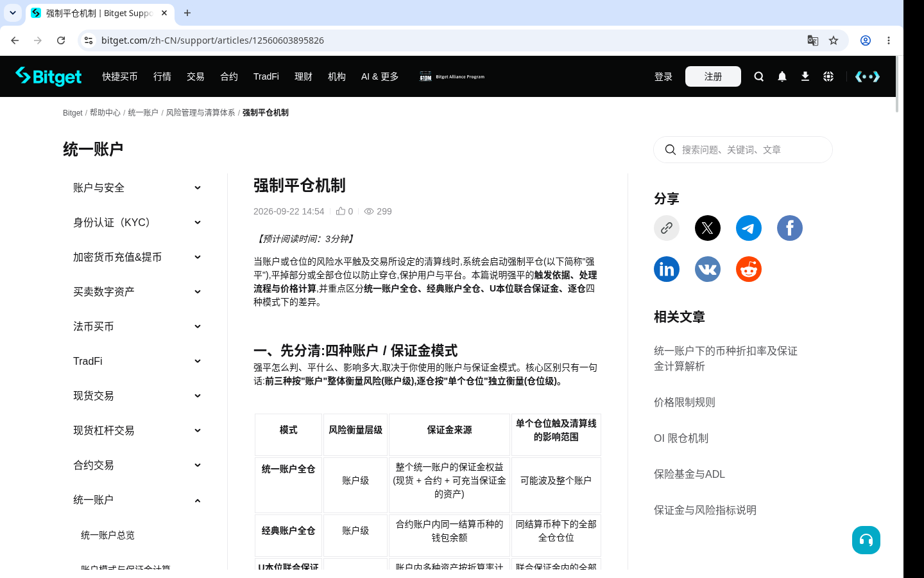Click the browser address bar URL

click(212, 40)
